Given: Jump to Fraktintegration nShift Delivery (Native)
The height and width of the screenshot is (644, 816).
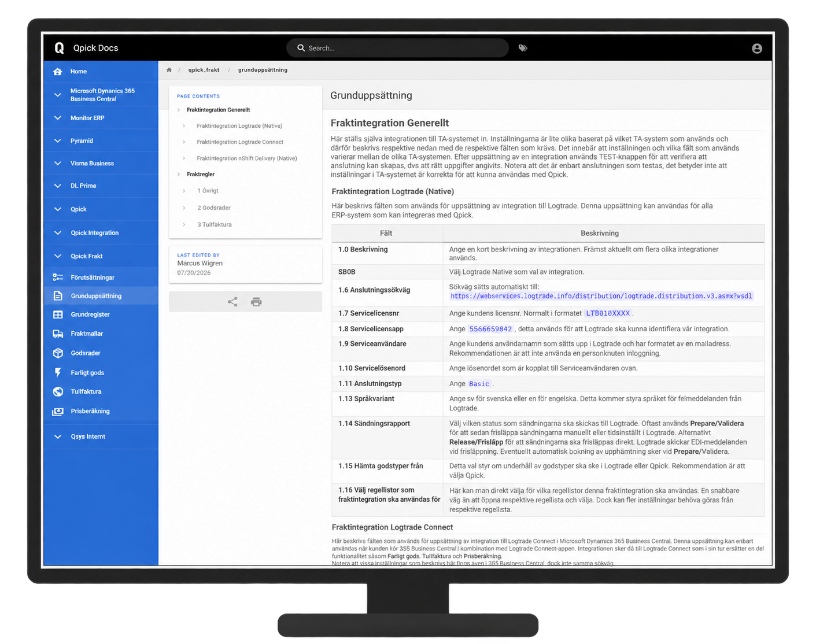Looking at the screenshot, I should pos(247,158).
